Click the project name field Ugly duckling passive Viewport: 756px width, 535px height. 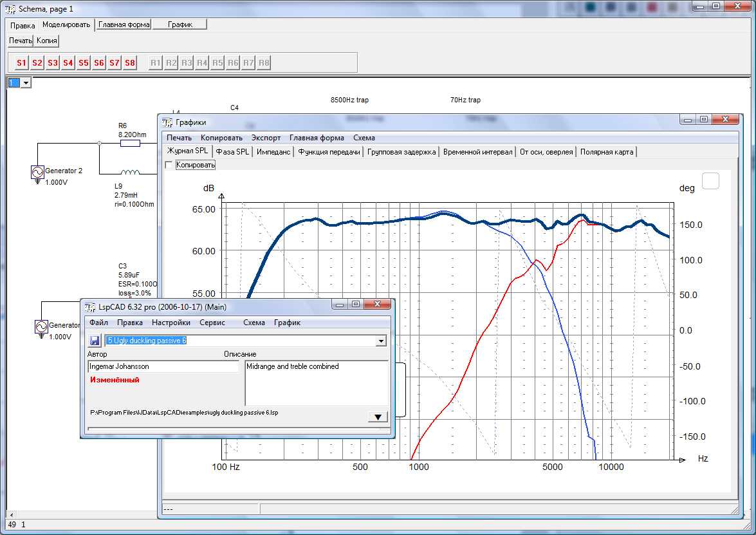[x=241, y=341]
